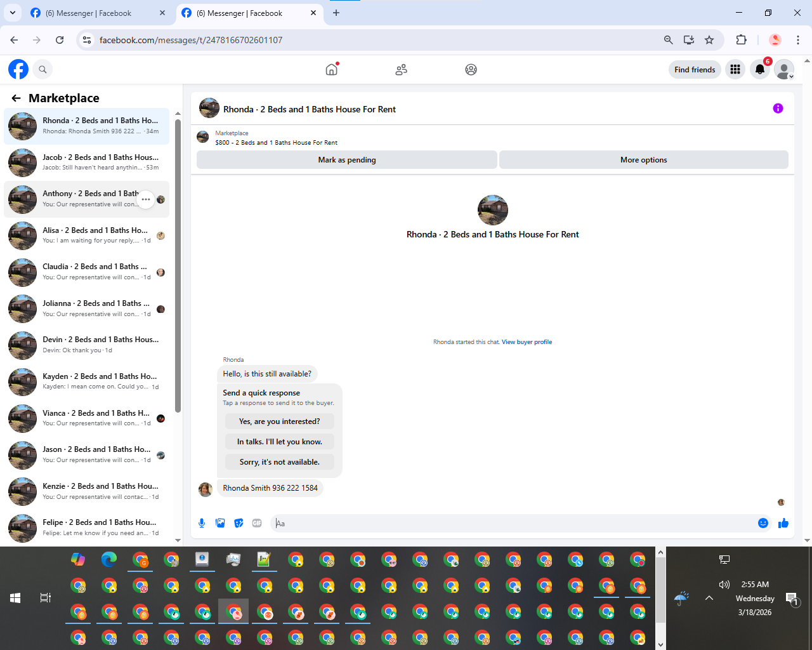This screenshot has width=812, height=650.
Task: Go back from Marketplace chats list
Action: [16, 98]
